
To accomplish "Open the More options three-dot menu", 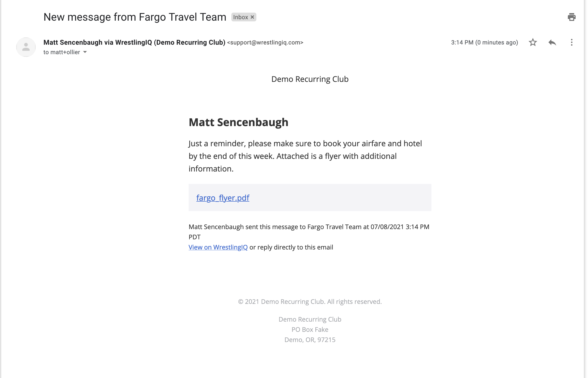I will click(571, 42).
